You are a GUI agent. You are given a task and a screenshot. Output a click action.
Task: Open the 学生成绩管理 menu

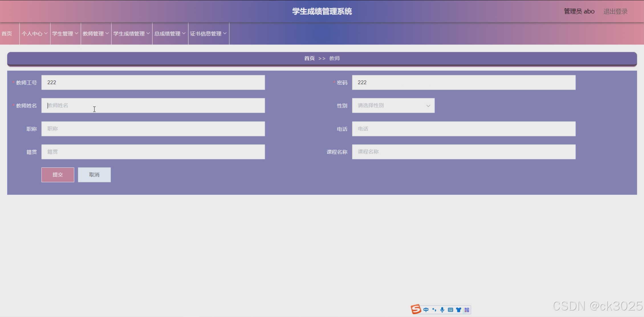pos(131,34)
